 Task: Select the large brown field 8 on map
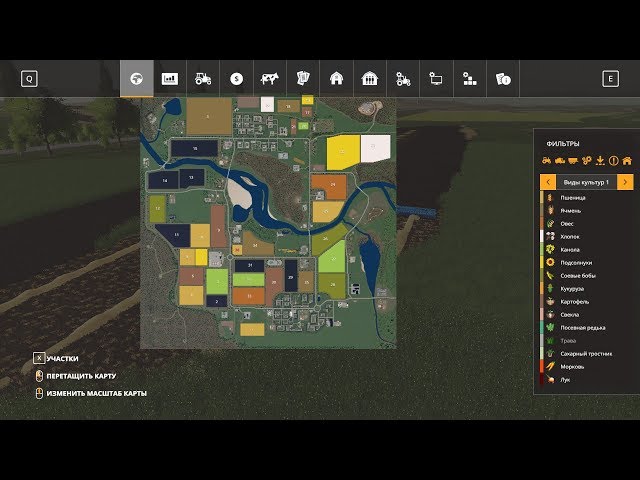tap(209, 116)
